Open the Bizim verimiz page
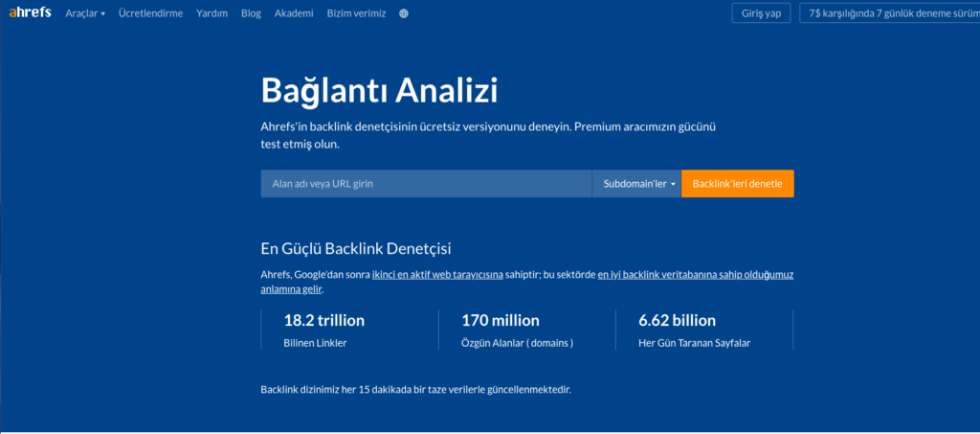 [356, 13]
